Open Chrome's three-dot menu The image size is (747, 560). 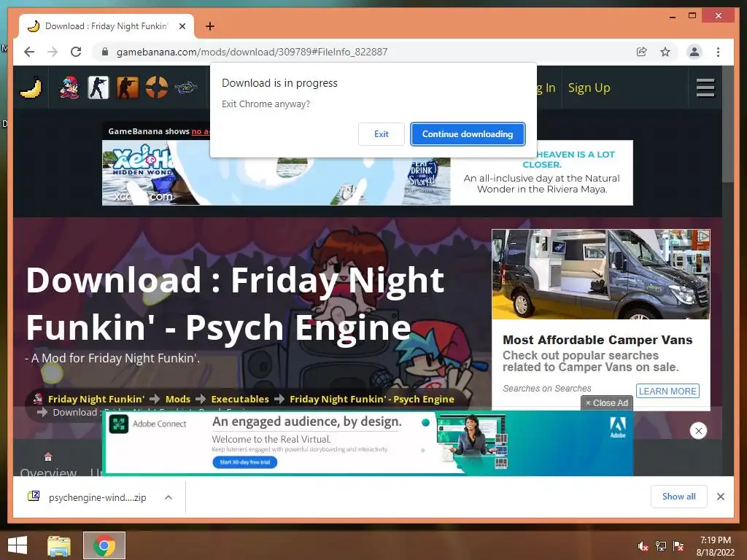coord(718,52)
